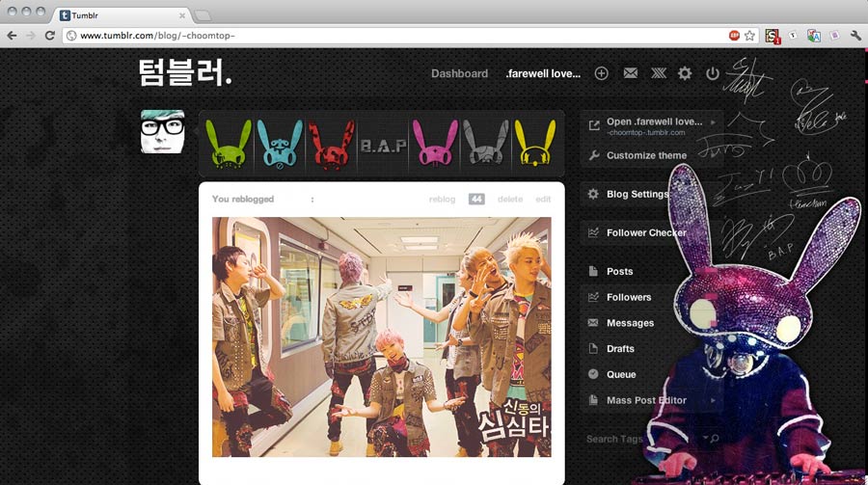Open the .farewell love... blog tab
This screenshot has width=868, height=485.
pos(543,73)
